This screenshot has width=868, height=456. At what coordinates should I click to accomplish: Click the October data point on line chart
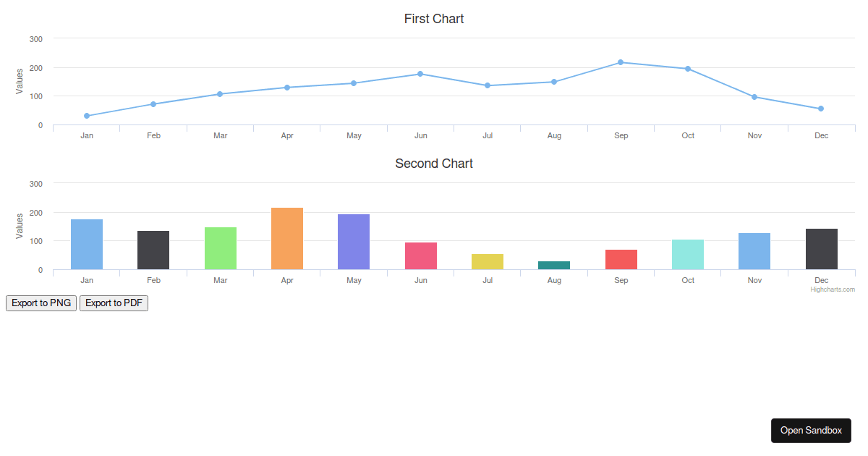pos(688,69)
